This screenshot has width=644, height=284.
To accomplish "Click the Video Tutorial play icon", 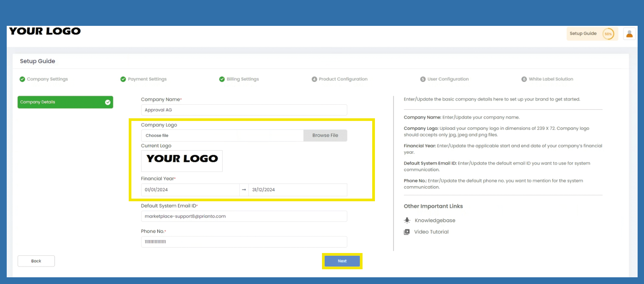I will 407,232.
